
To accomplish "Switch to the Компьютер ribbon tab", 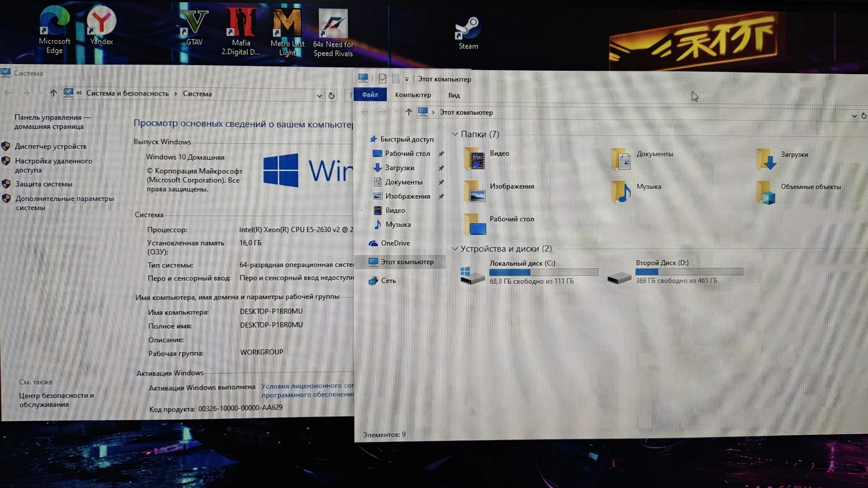I will tap(413, 95).
